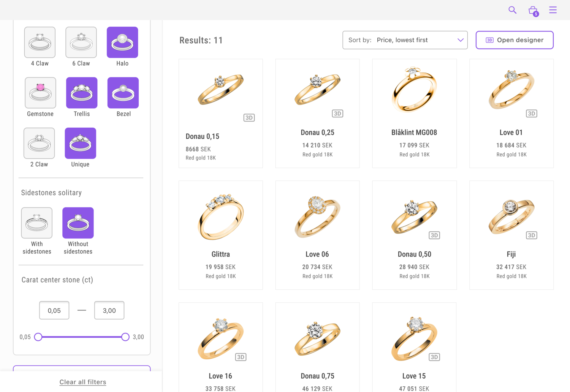Click the Open designer button
Image resolution: width=570 pixels, height=392 pixels.
point(514,40)
